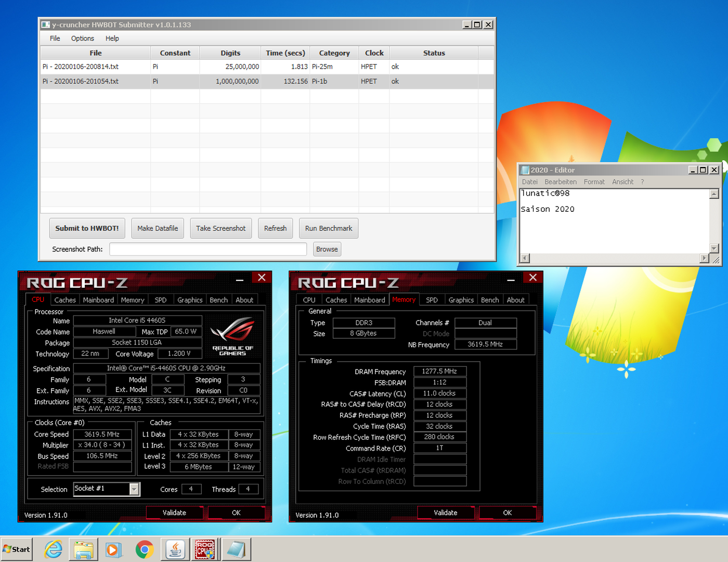Screen dimensions: 728x562
Task: Click the Run Benchmark button
Action: pyautogui.click(x=329, y=228)
